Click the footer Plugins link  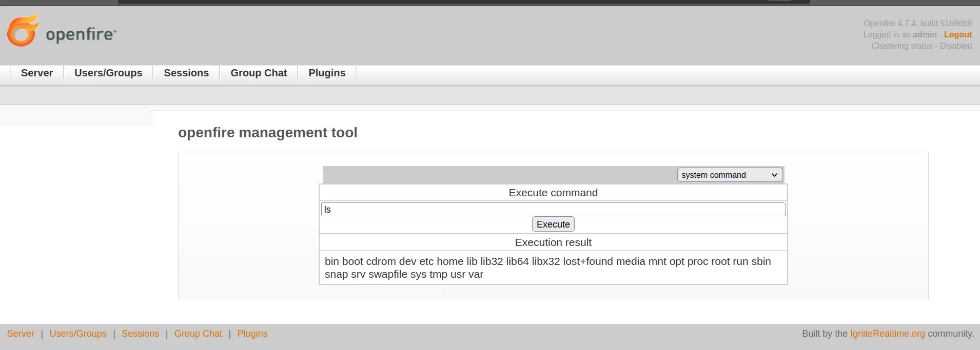(x=252, y=334)
